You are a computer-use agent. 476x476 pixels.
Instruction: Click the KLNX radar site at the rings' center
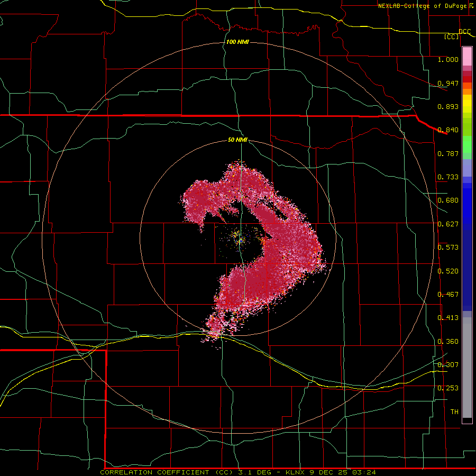240,240
